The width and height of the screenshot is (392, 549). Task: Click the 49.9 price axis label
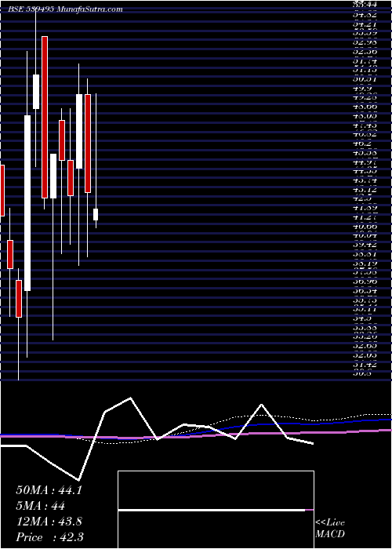pyautogui.click(x=362, y=89)
